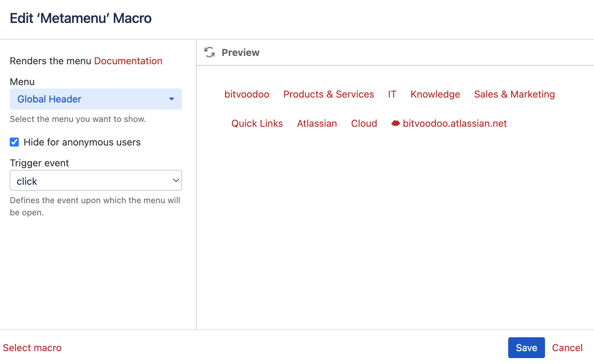Image resolution: width=594 pixels, height=364 pixels.
Task: Click the Preview panel heading
Action: click(x=240, y=52)
